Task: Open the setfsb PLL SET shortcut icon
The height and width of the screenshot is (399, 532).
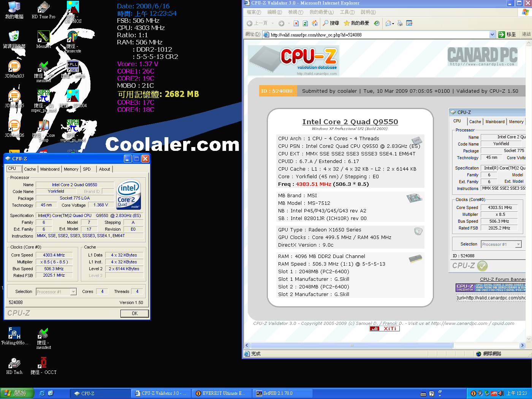Action: 73,69
